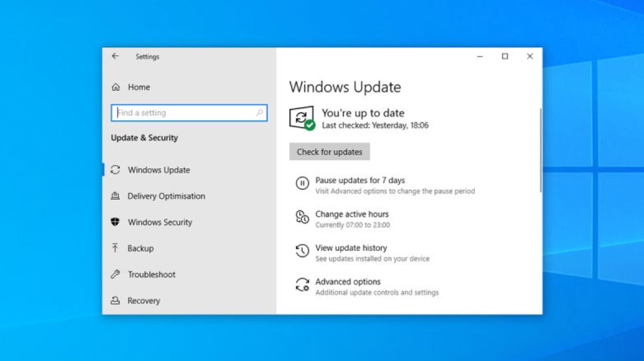The image size is (644, 361).
Task: Click the back arrow in Settings
Action: [x=115, y=56]
